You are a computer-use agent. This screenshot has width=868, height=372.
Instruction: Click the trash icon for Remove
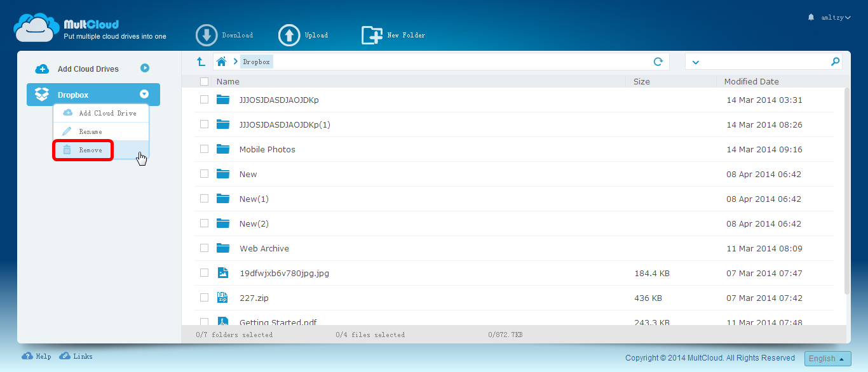(x=67, y=150)
